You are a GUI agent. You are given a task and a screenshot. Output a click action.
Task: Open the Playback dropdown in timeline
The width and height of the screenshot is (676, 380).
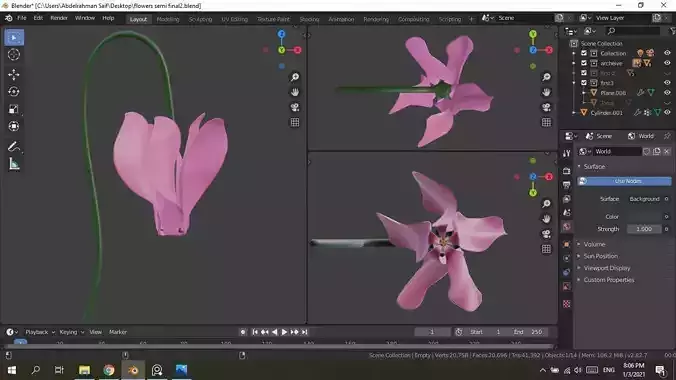40,332
